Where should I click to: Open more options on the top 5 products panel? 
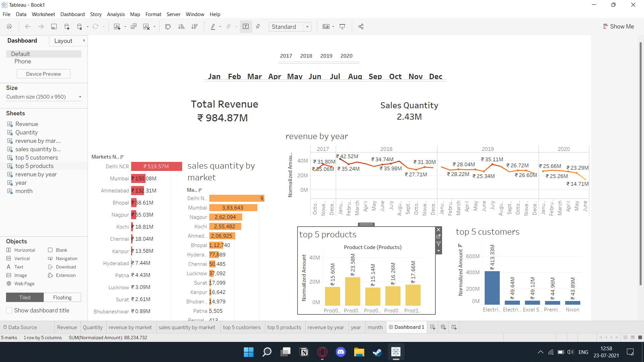438,251
